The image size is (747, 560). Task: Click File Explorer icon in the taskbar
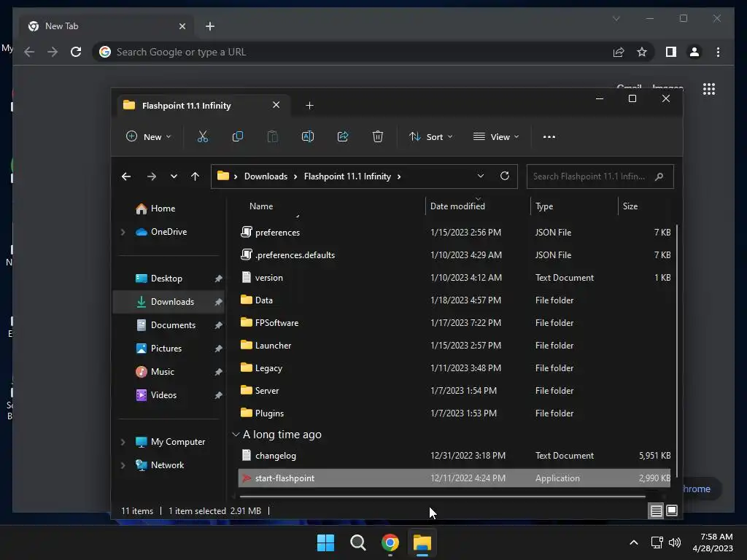[x=422, y=542]
